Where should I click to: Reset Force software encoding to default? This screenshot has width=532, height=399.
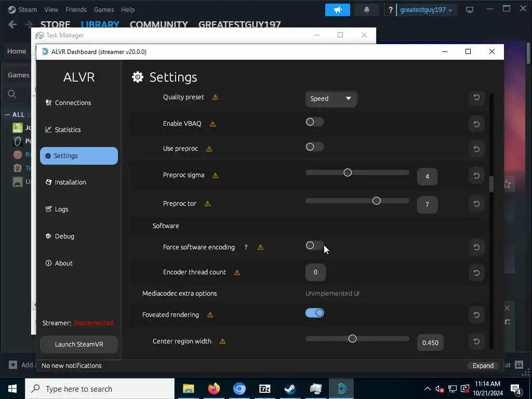[476, 247]
